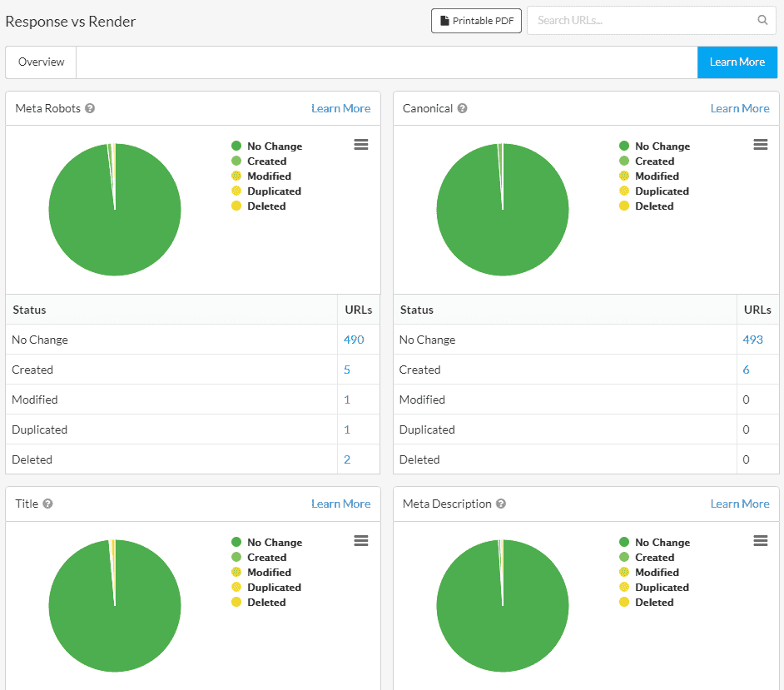Open Learn More link in Title panel
Viewport: 784px width, 690px height.
click(x=341, y=504)
